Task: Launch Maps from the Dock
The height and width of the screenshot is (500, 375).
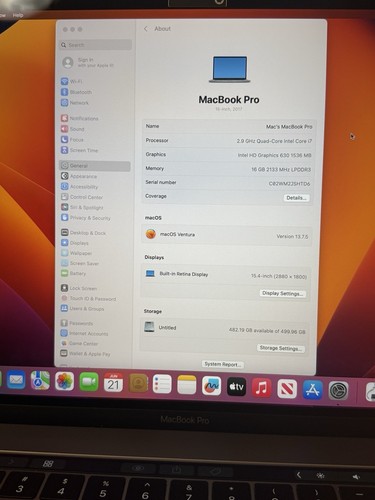Action: point(40,380)
